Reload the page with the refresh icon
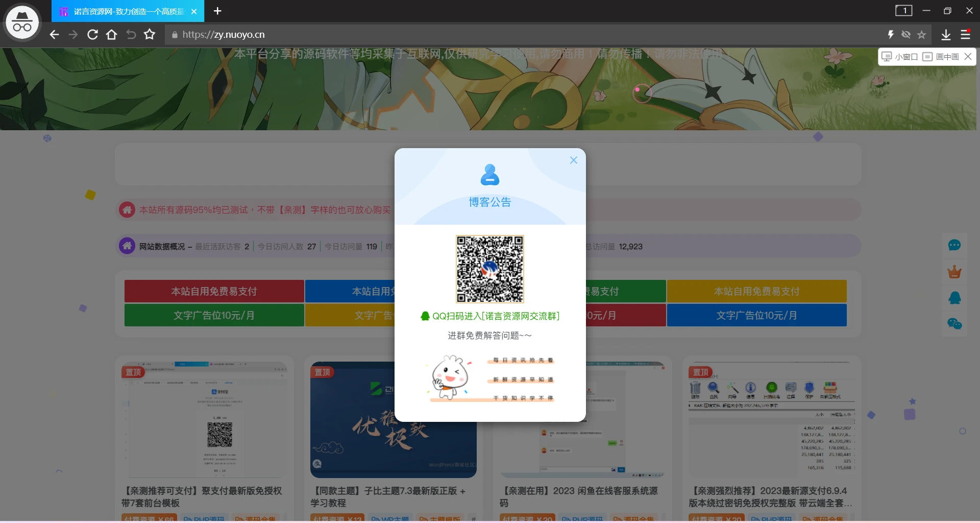Viewport: 980px width, 523px height. (x=92, y=35)
